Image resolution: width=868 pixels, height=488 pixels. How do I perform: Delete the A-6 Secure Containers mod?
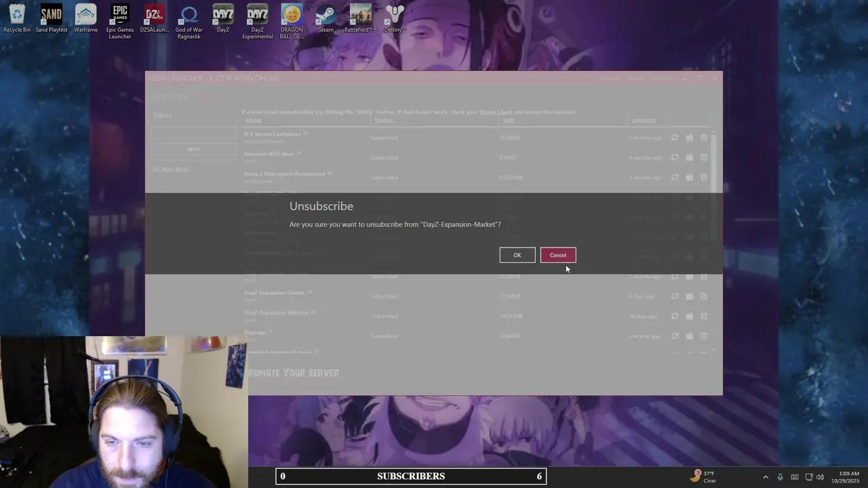(x=704, y=138)
